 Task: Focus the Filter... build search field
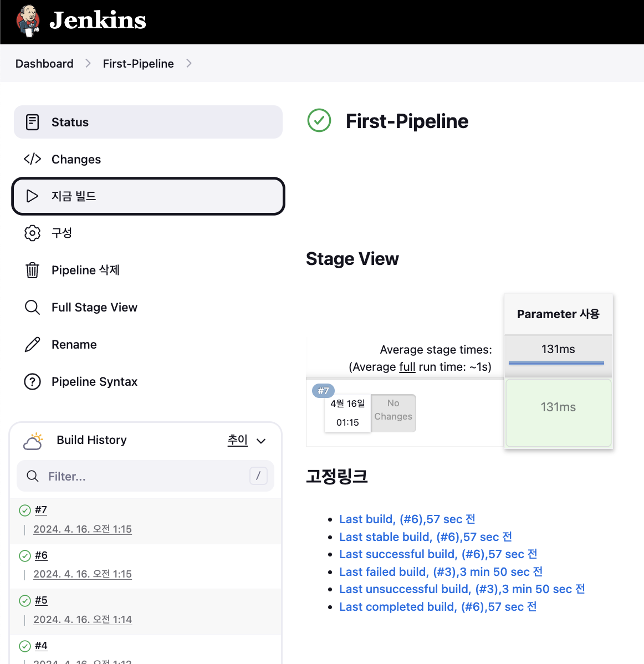pos(145,476)
